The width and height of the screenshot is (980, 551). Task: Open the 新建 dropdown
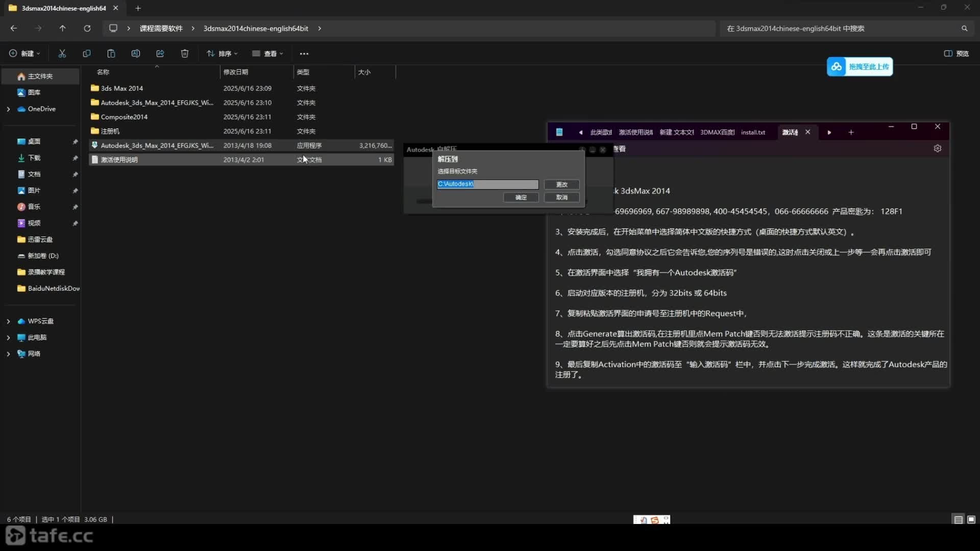tap(24, 54)
